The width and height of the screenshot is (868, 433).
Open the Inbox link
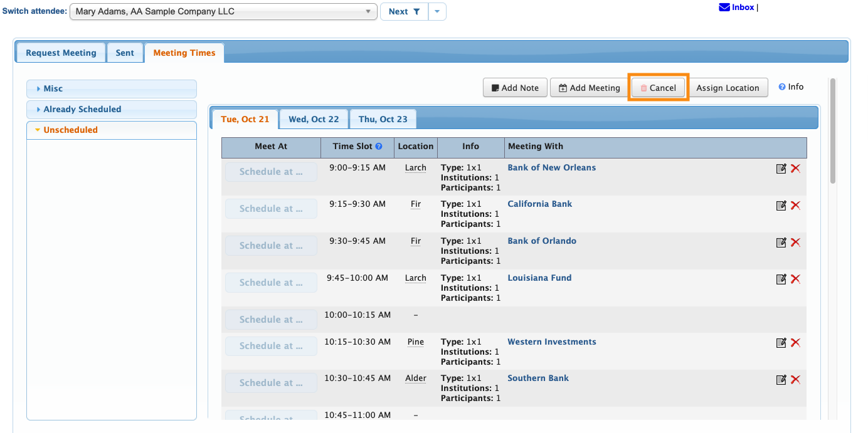(x=743, y=8)
